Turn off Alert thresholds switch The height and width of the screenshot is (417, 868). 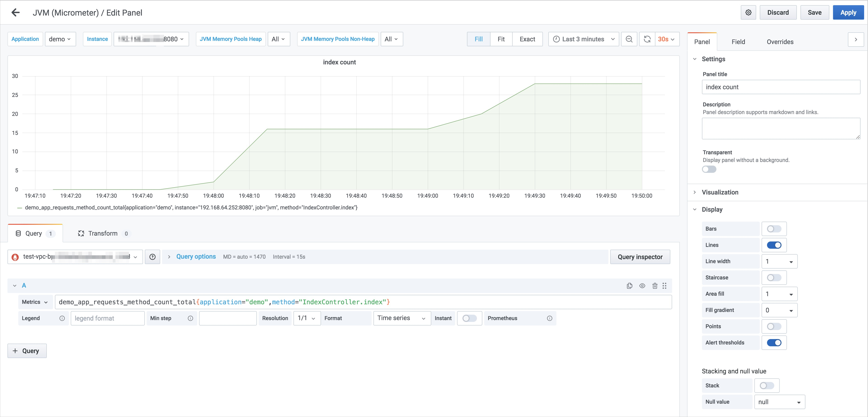(774, 342)
